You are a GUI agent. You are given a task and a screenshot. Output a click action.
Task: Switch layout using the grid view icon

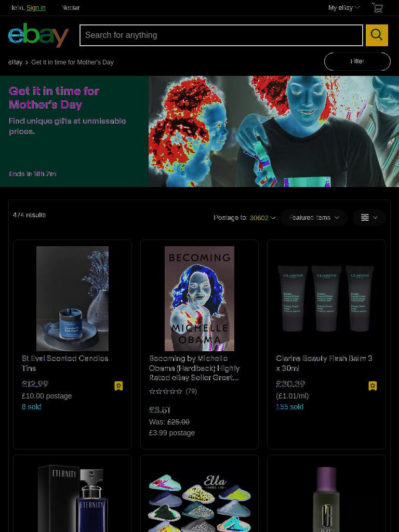coord(369,218)
